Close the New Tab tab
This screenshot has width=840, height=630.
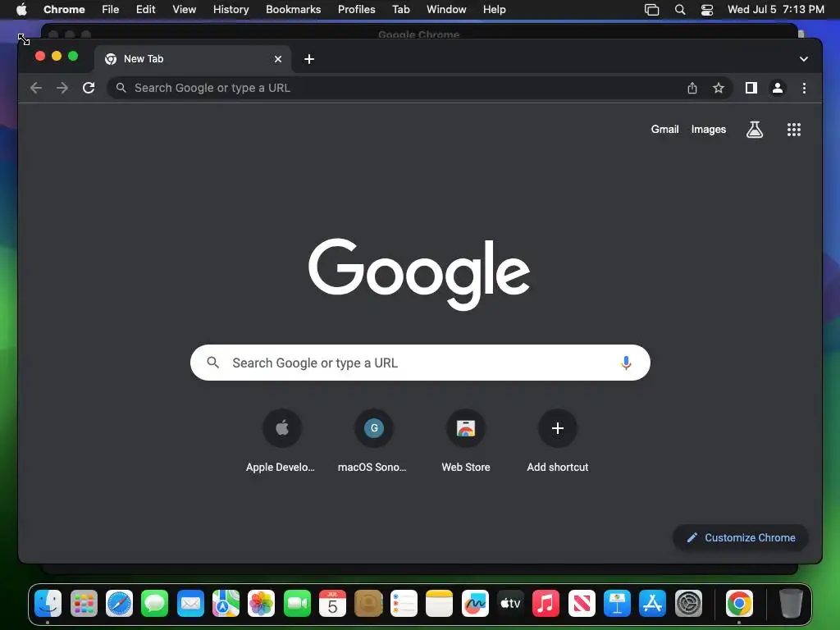277,59
